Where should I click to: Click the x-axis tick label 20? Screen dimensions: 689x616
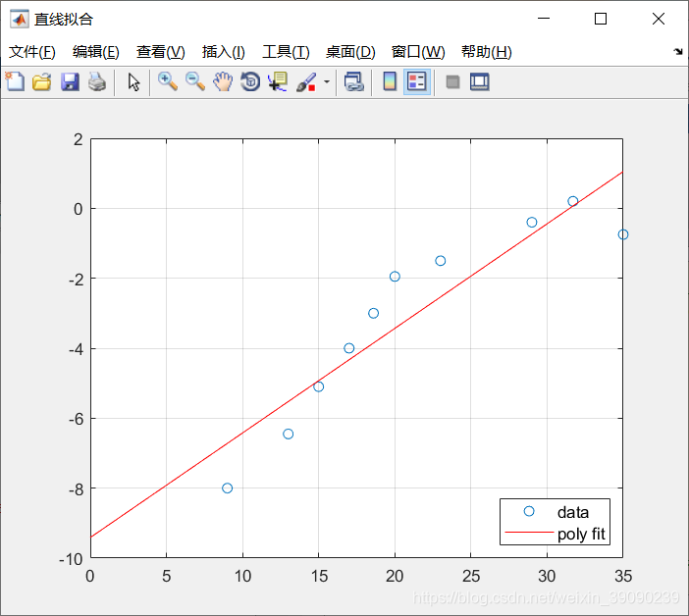pos(395,576)
